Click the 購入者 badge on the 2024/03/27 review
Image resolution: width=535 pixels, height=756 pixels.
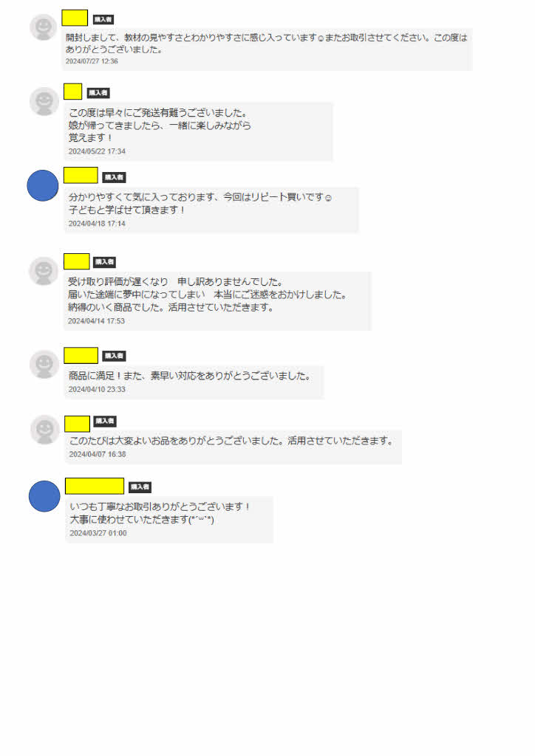(x=140, y=487)
